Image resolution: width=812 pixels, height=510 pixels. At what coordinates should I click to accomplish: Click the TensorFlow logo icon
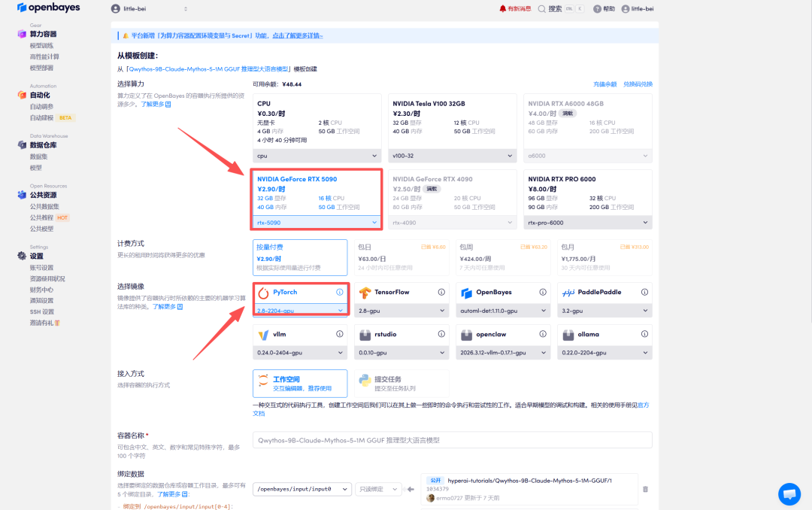(365, 293)
